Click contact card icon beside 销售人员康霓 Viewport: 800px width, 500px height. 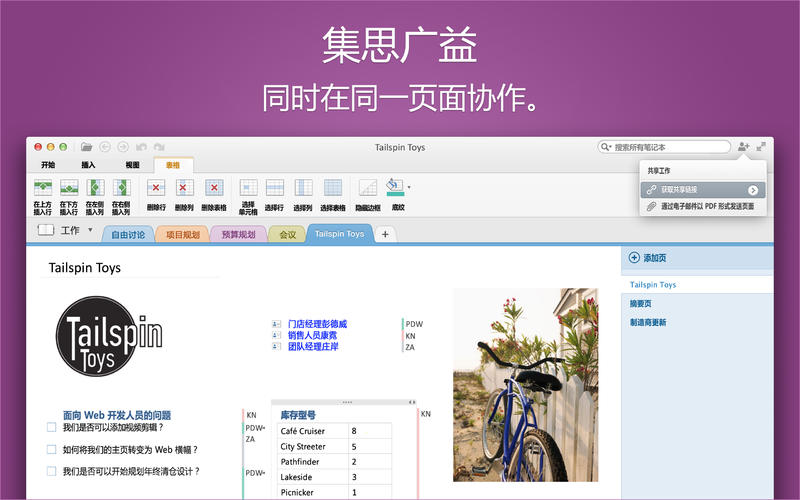coord(277,335)
